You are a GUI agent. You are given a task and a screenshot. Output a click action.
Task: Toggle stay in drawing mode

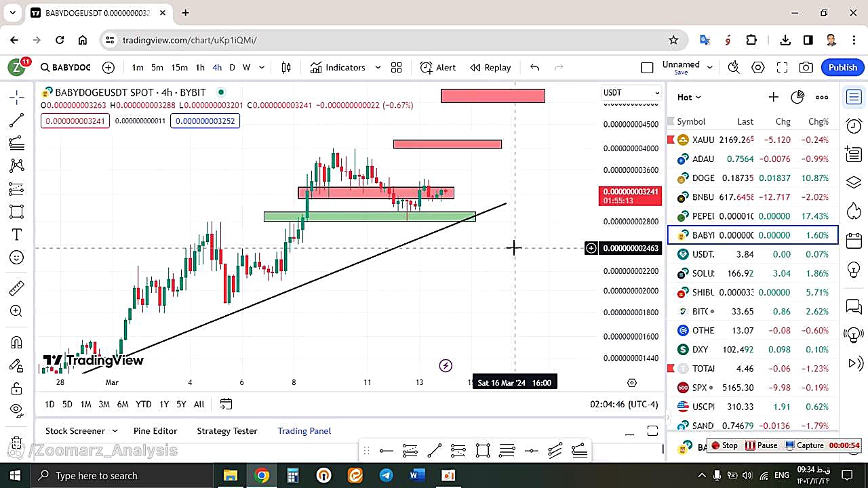(17, 365)
